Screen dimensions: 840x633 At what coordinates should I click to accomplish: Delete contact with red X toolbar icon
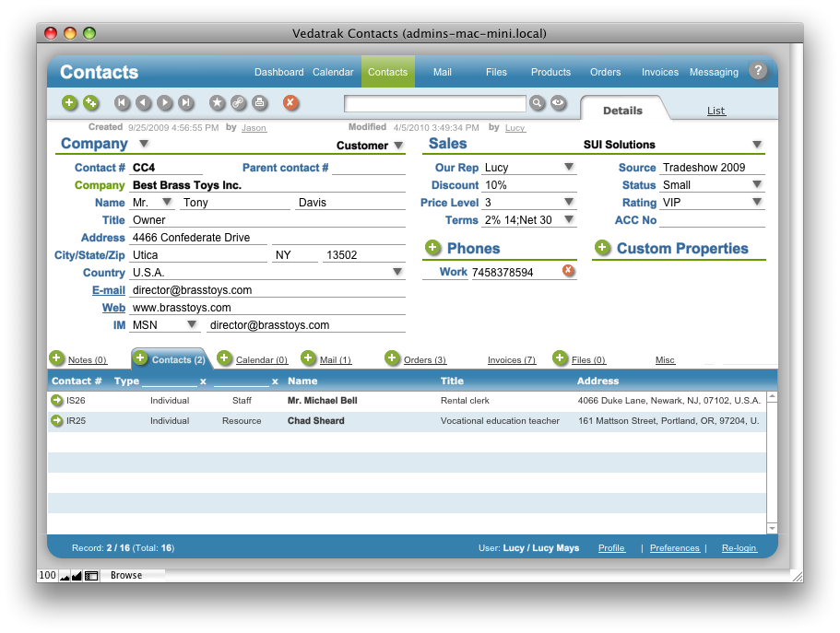tap(290, 102)
